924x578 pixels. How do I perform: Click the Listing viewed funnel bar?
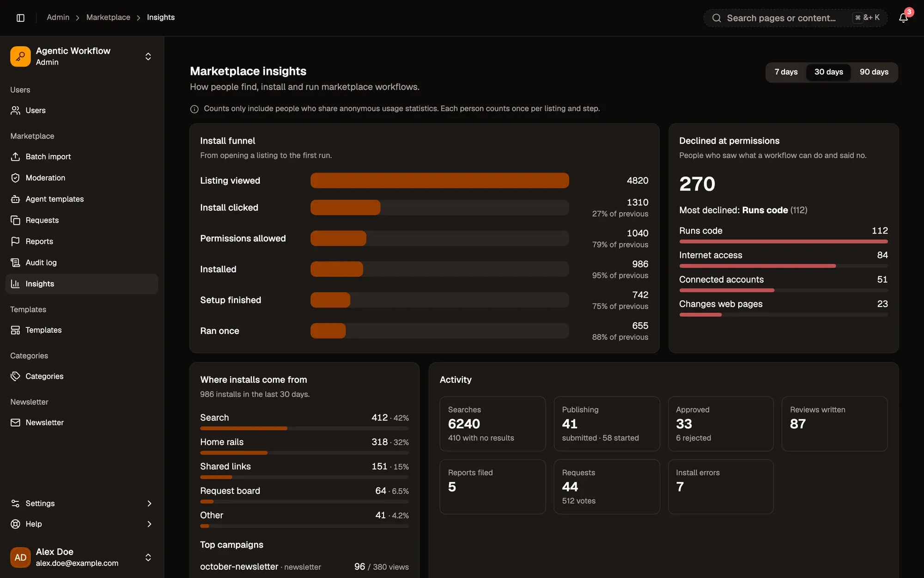click(439, 181)
